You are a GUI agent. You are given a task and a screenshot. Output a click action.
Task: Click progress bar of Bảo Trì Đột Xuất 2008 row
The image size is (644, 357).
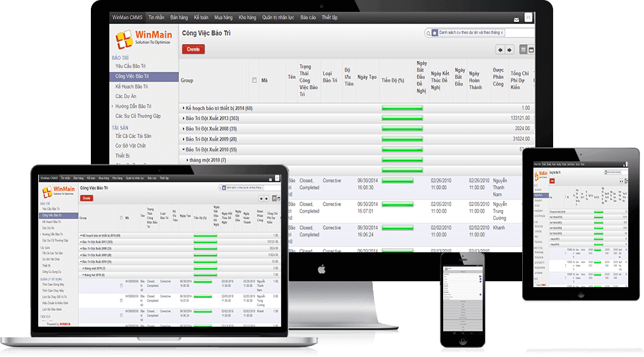[x=402, y=128]
